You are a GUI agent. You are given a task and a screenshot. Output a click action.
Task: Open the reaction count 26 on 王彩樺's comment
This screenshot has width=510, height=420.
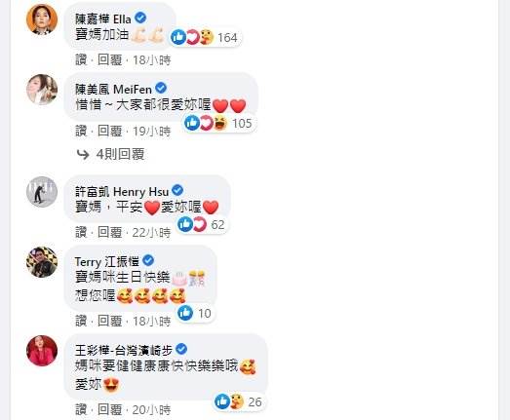pyautogui.click(x=239, y=402)
